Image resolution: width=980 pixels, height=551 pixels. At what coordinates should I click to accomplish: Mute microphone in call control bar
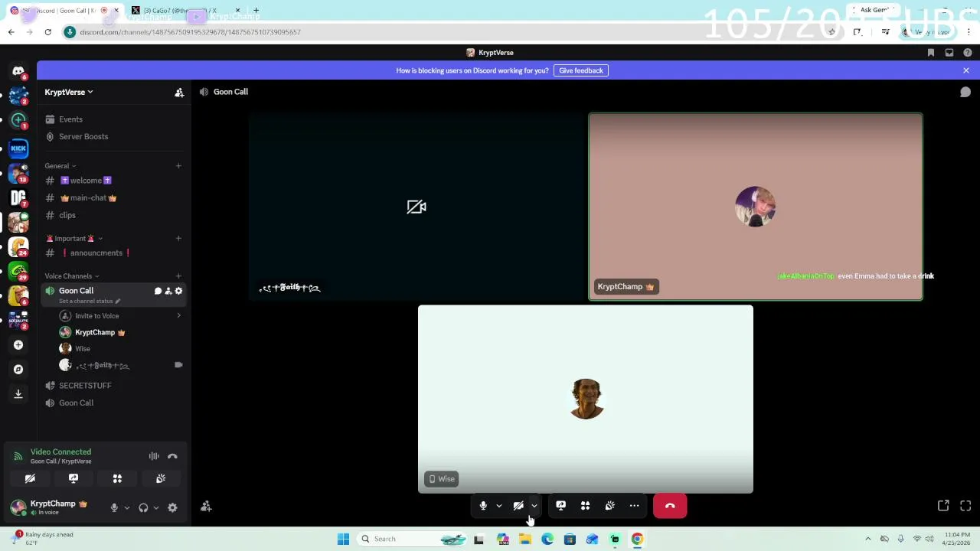click(x=483, y=506)
